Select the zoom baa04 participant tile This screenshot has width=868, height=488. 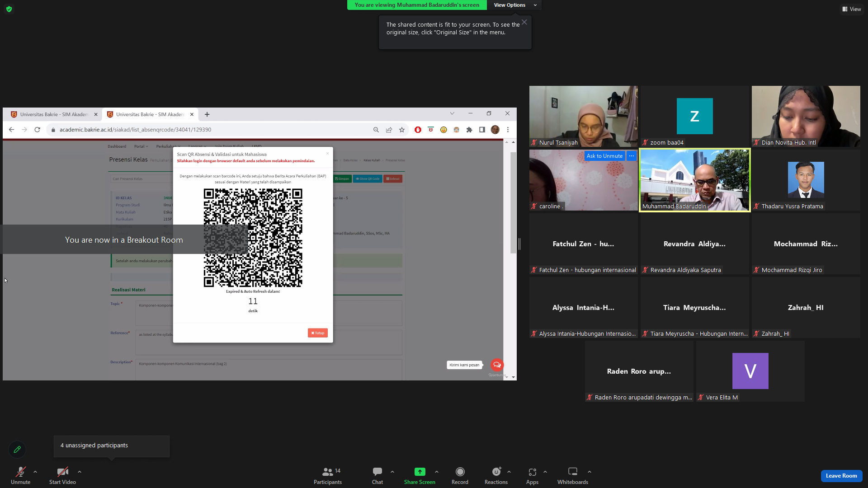pyautogui.click(x=694, y=116)
